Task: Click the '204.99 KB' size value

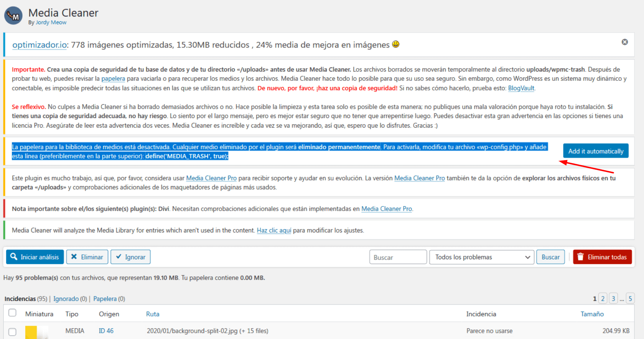Action: click(x=616, y=331)
